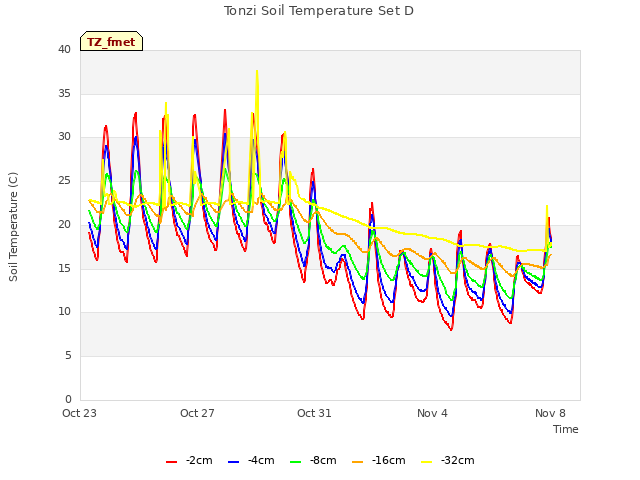Image resolution: width=640 pixels, height=480 pixels.
Task: Click the orange -16cm legend swatch
Action: 358,462
